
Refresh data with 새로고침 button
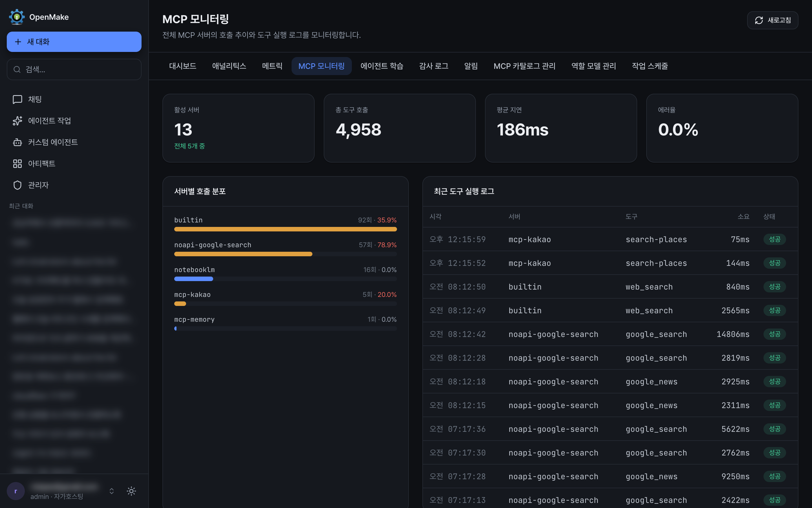click(x=773, y=20)
